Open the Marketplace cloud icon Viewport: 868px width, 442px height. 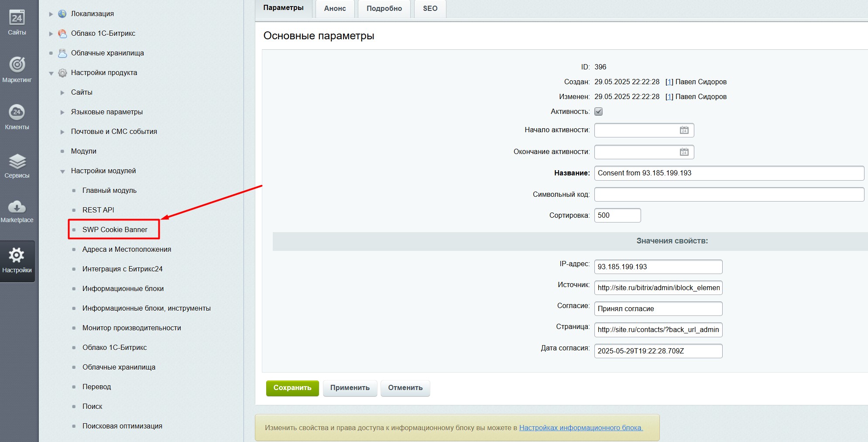point(17,207)
